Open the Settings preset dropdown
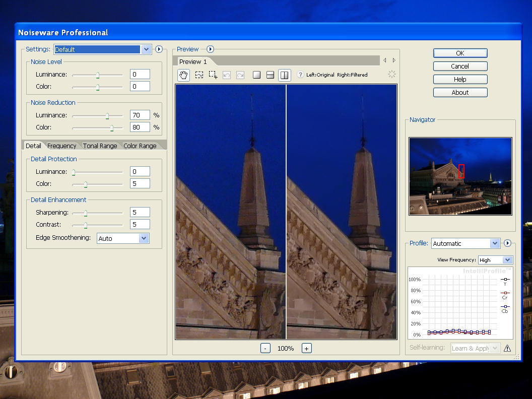 coord(146,49)
